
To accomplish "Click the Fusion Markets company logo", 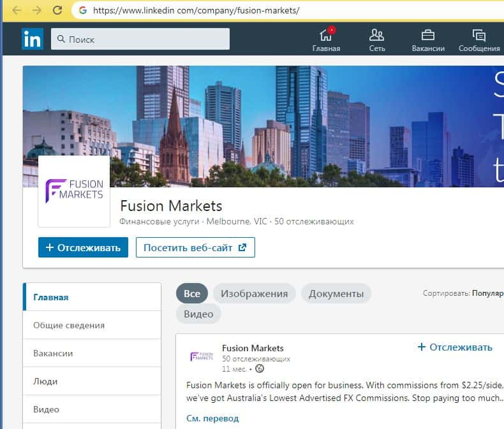I will click(74, 191).
